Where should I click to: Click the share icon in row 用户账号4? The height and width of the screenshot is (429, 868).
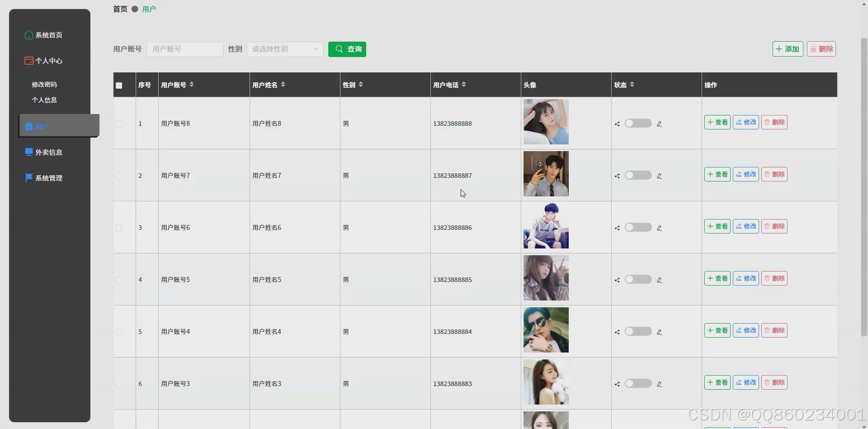(617, 332)
